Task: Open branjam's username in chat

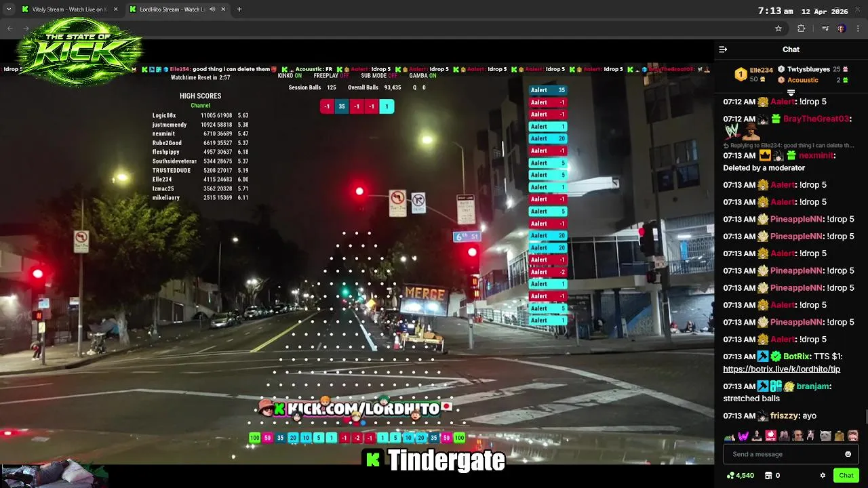Action: pos(812,386)
